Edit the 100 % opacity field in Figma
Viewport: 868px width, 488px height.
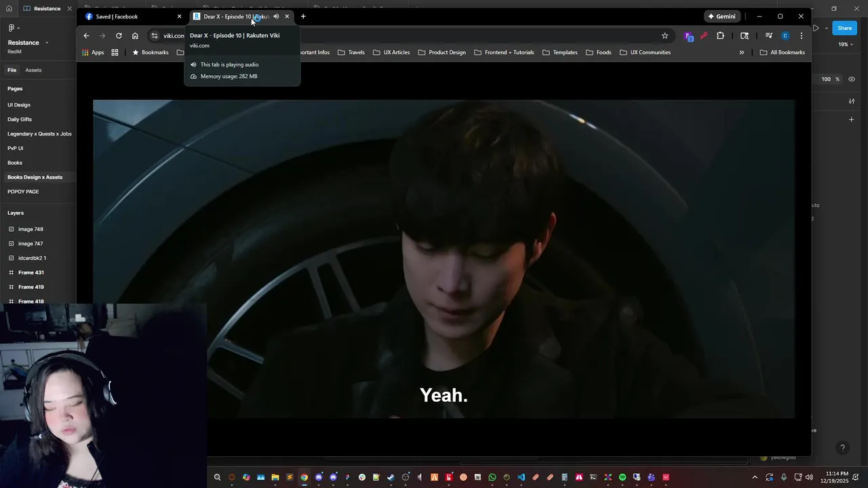coord(829,79)
